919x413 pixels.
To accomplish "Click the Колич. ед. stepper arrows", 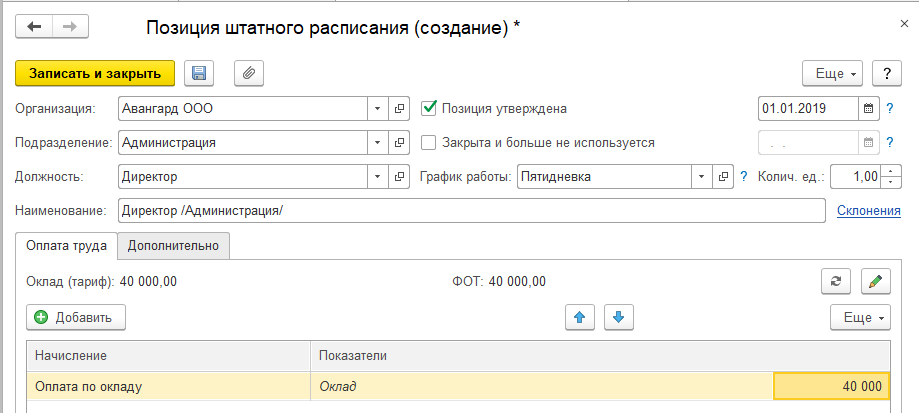I will click(x=885, y=177).
